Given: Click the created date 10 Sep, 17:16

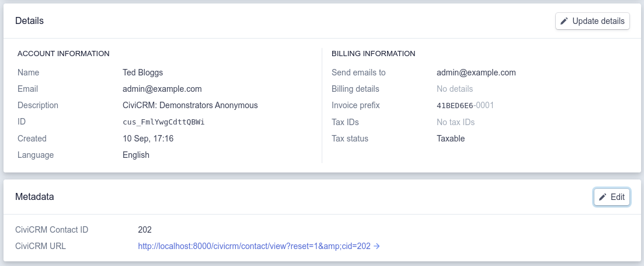Looking at the screenshot, I should click(x=148, y=139).
